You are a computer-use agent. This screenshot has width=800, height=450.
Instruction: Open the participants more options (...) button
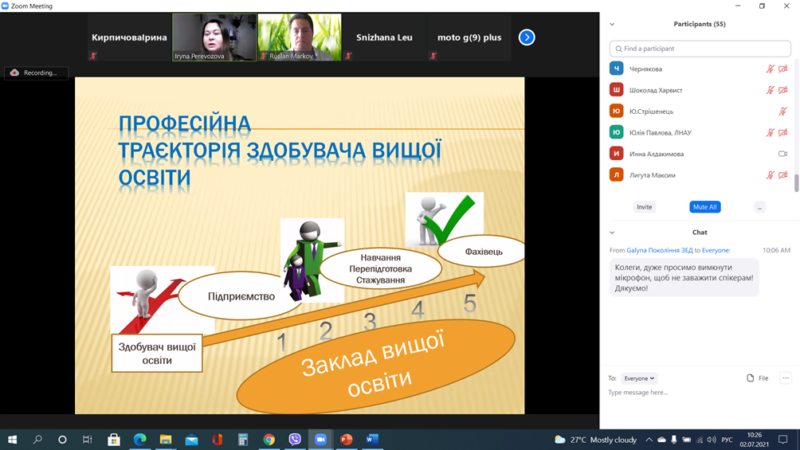click(760, 207)
